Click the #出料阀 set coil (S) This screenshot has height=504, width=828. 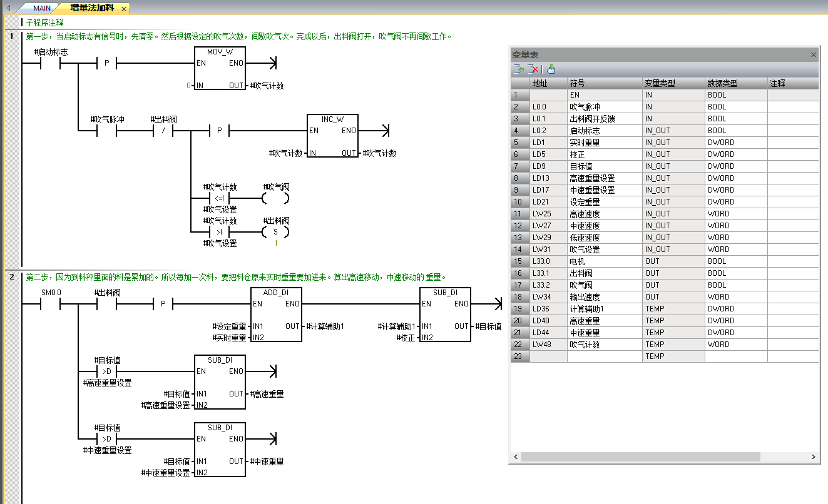pos(276,232)
